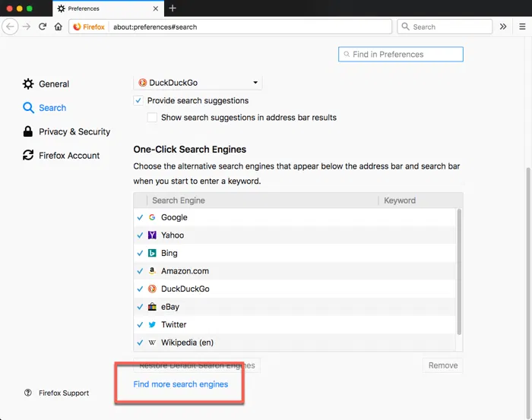Click the Google logo icon in list
This screenshot has width=532, height=420.
click(152, 217)
